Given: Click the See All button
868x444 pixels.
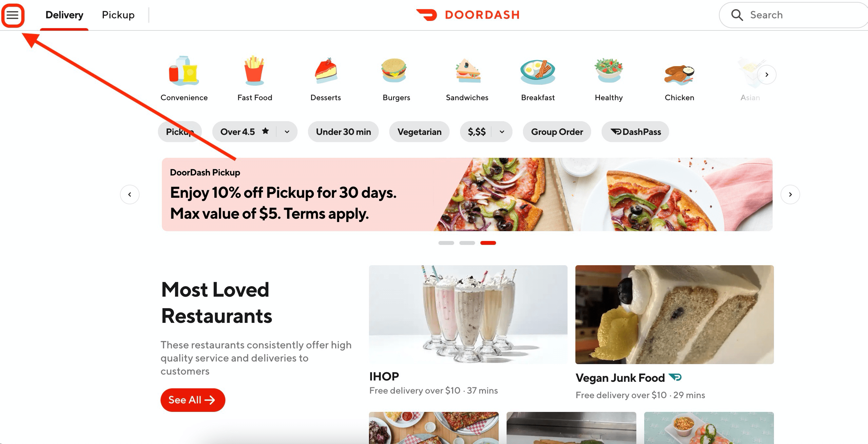Looking at the screenshot, I should 193,400.
